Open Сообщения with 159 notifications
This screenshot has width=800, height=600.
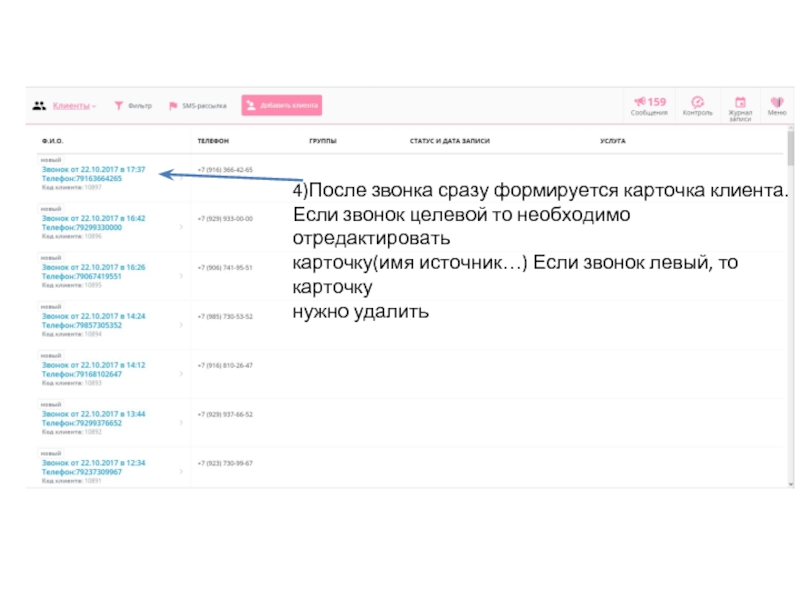[x=649, y=106]
